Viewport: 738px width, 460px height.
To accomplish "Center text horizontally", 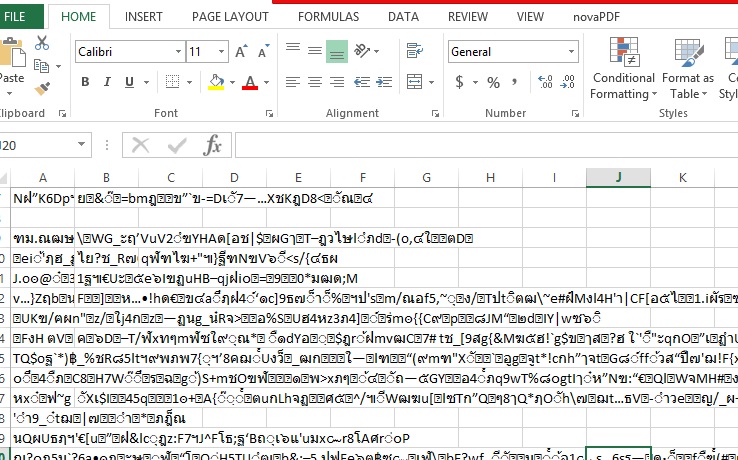I will pos(315,82).
